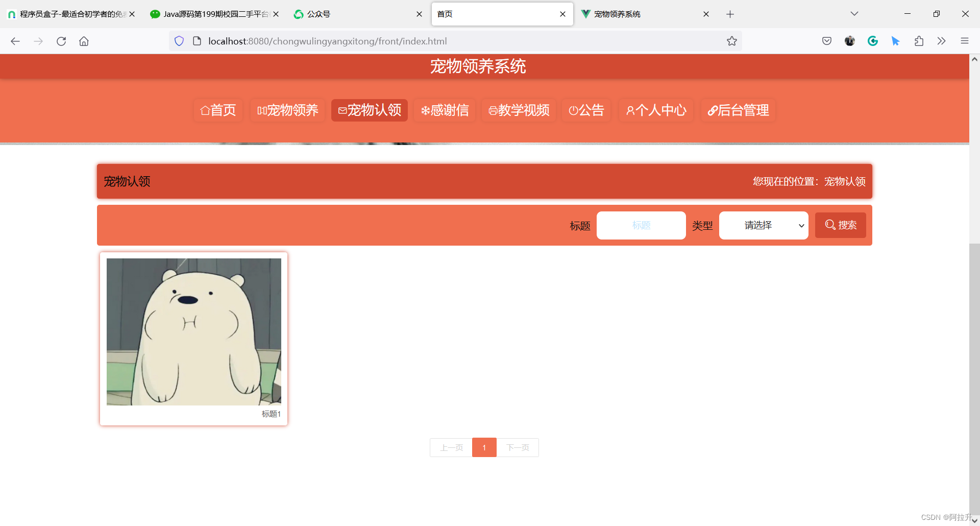Open the extensions puzzle icon

coord(919,41)
